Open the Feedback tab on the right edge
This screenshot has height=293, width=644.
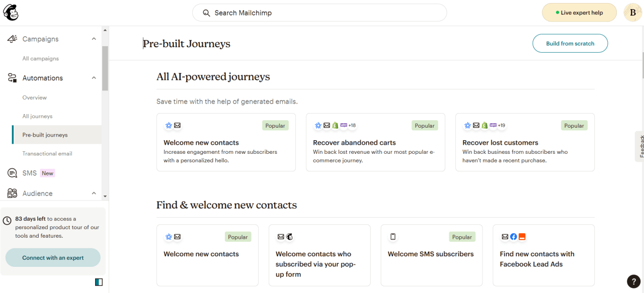coord(640,146)
